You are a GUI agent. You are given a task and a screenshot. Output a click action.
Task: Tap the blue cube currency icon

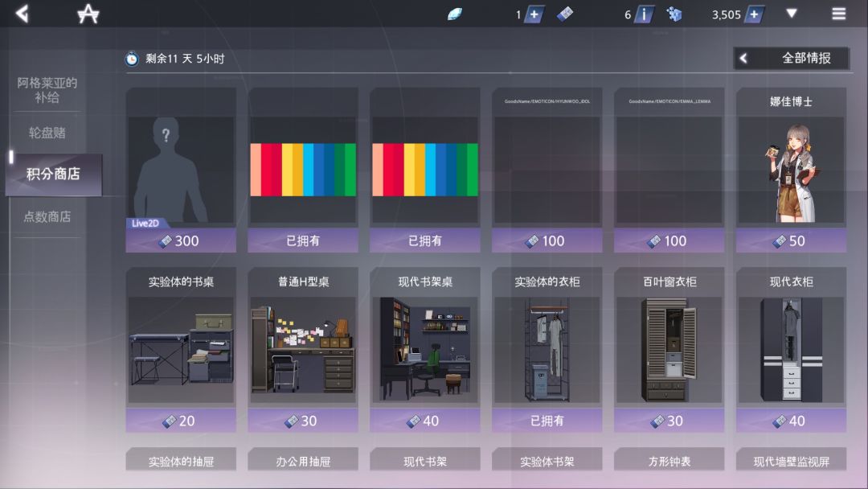coord(674,14)
